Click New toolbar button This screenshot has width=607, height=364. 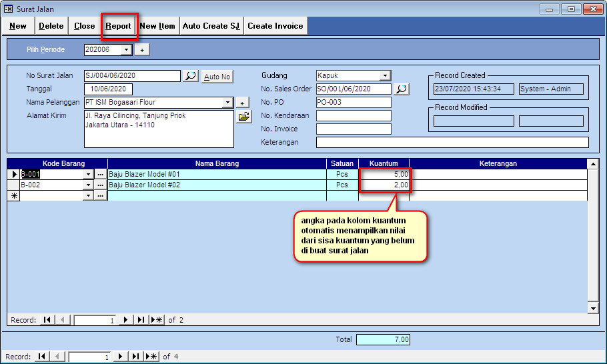tap(18, 26)
